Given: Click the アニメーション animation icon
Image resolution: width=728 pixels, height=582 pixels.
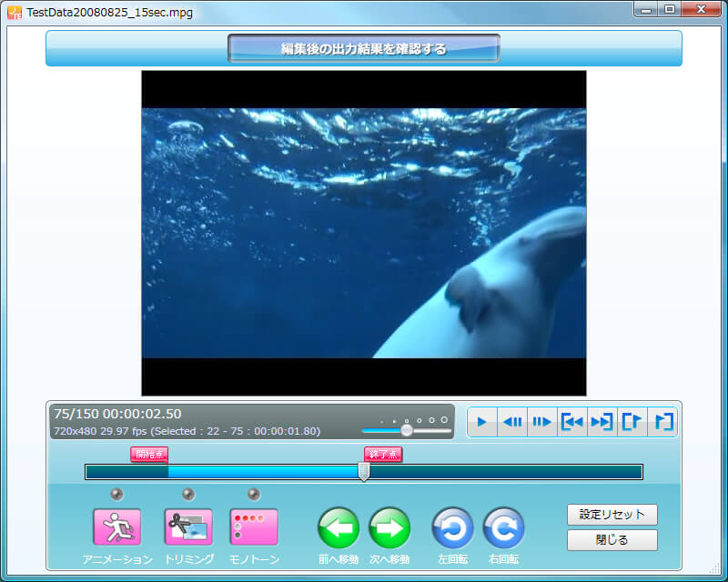Looking at the screenshot, I should pyautogui.click(x=116, y=527).
